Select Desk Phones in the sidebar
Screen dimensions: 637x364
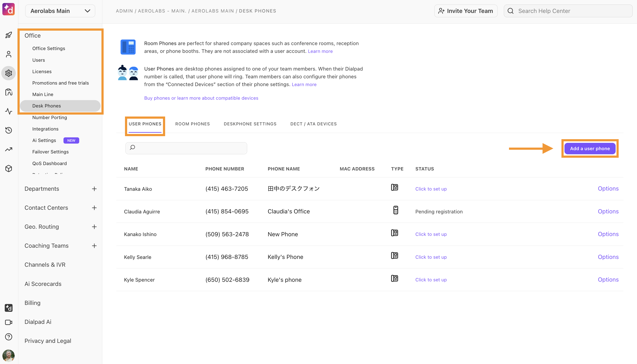click(60, 106)
